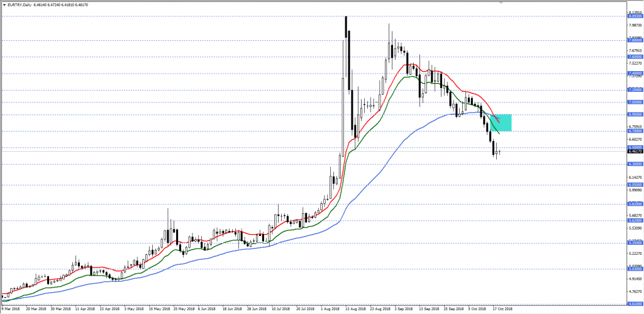
Task: Click the gray chart shift marker at top
Action: point(501,2)
